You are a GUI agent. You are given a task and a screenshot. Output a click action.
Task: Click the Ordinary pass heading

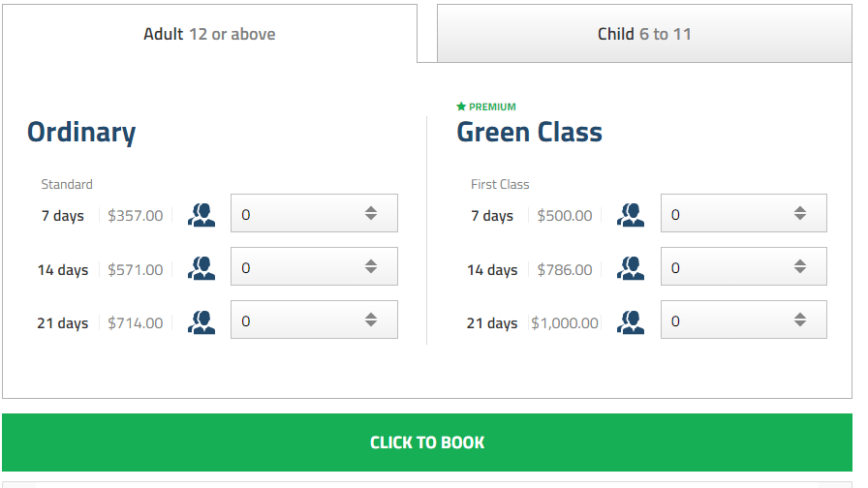(x=81, y=133)
